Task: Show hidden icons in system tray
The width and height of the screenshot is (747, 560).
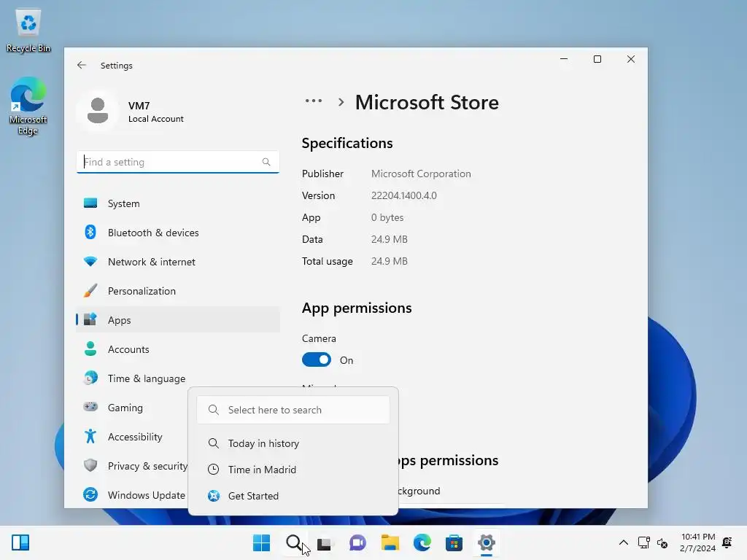Action: [x=623, y=542]
